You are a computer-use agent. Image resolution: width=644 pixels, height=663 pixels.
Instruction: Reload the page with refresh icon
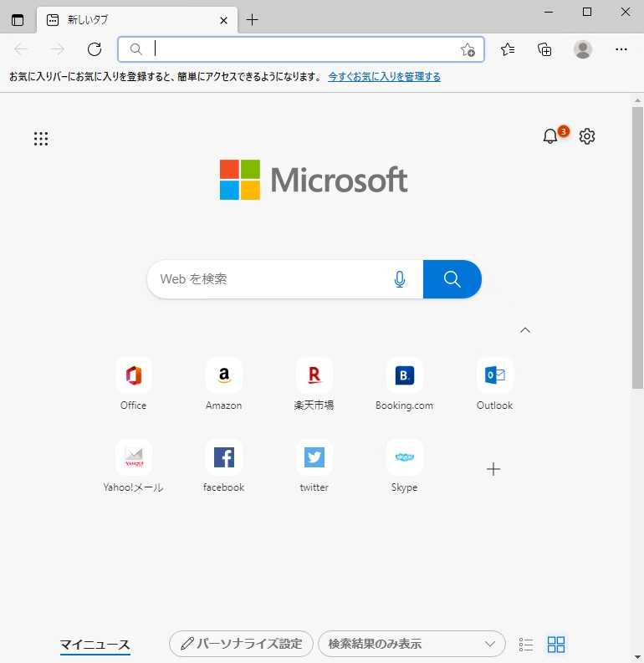click(95, 49)
